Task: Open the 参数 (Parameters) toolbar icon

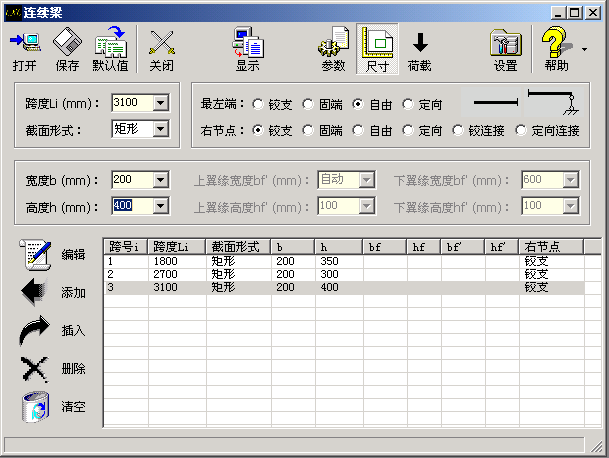Action: click(x=333, y=50)
